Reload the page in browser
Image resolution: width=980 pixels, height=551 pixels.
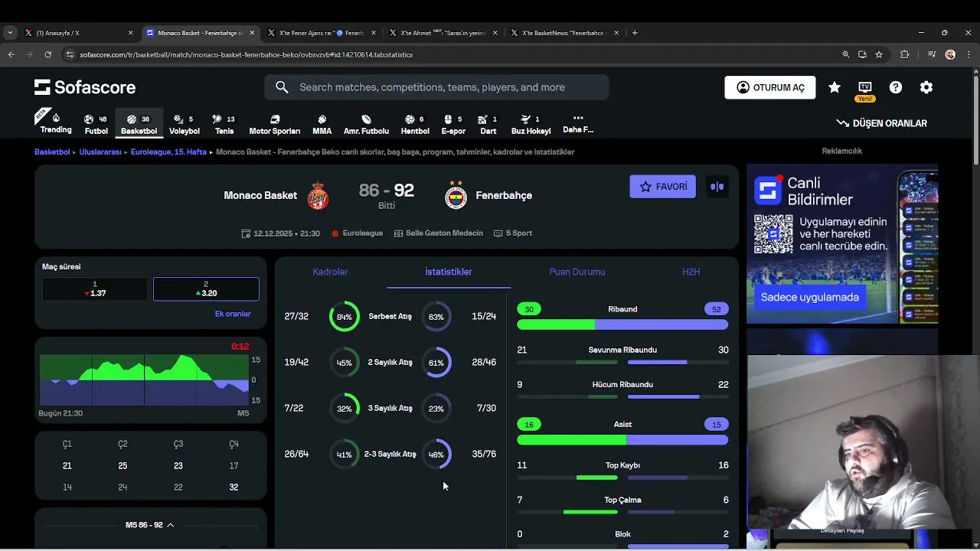pyautogui.click(x=48, y=54)
